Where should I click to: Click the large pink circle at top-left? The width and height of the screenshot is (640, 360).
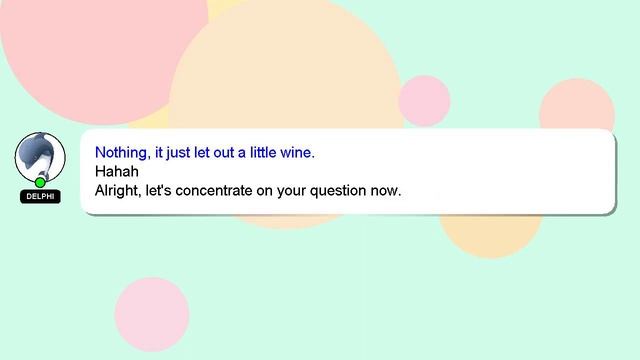click(94, 53)
